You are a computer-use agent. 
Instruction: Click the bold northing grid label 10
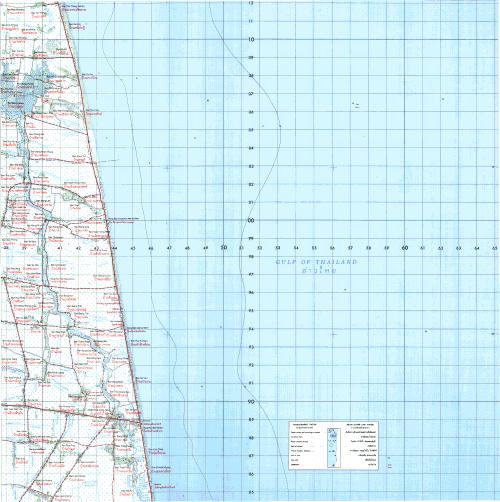[251, 39]
